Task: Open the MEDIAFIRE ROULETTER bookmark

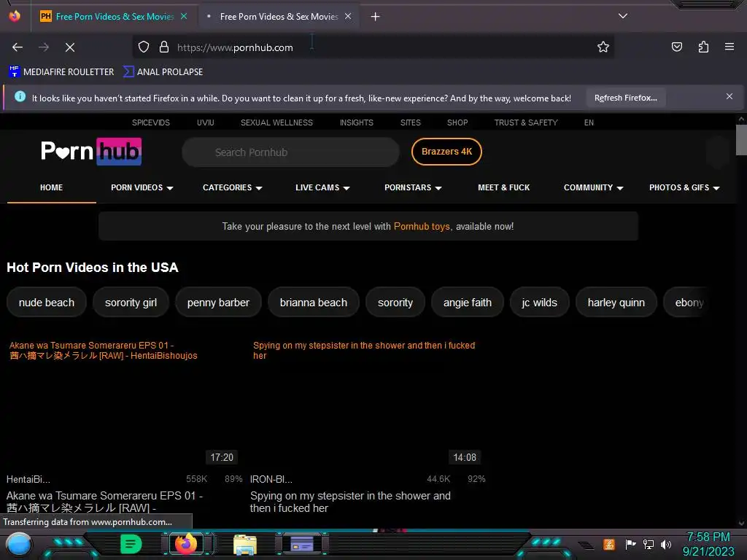Action: pos(61,72)
